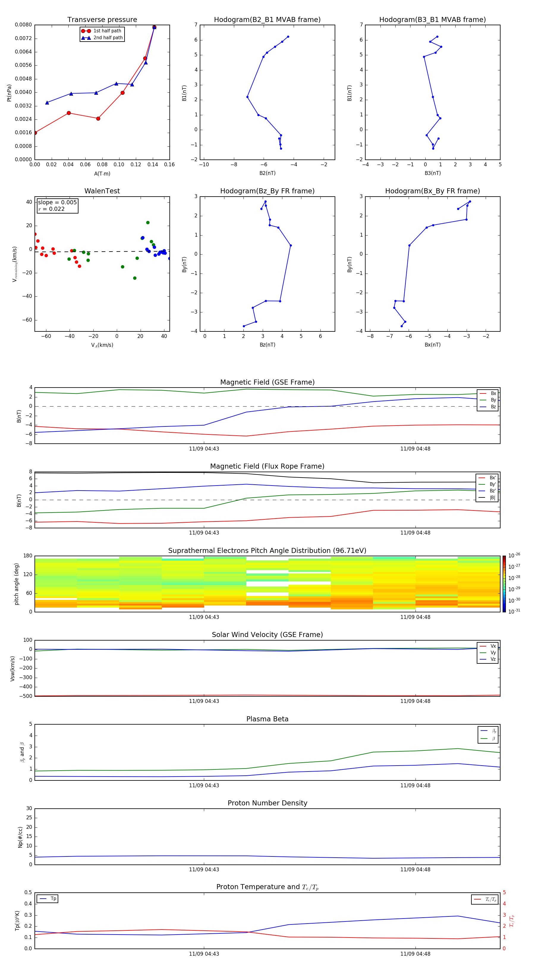Click '2nd half path' legend entry

click(x=102, y=38)
